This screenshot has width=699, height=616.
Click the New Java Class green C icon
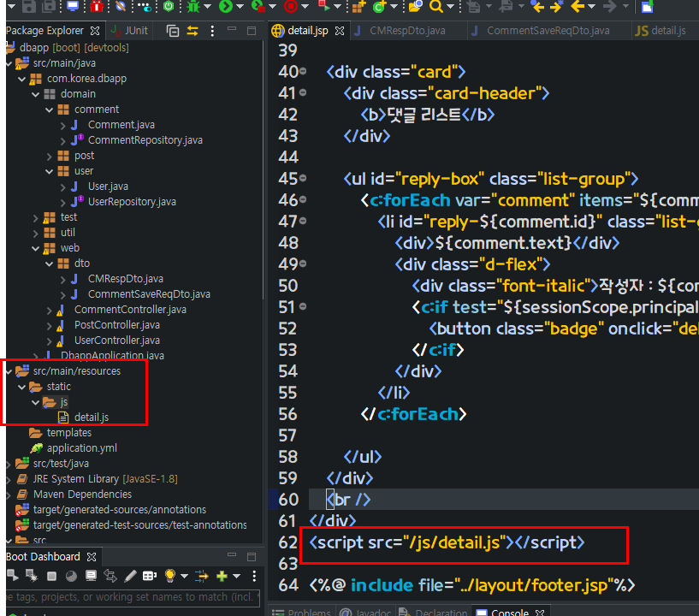[x=379, y=6]
